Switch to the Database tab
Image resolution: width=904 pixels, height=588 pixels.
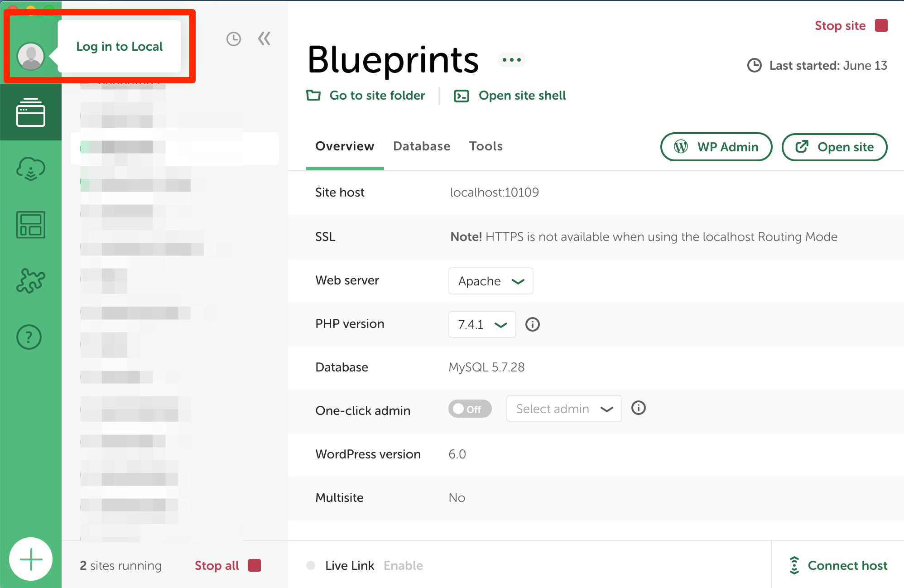pyautogui.click(x=421, y=146)
